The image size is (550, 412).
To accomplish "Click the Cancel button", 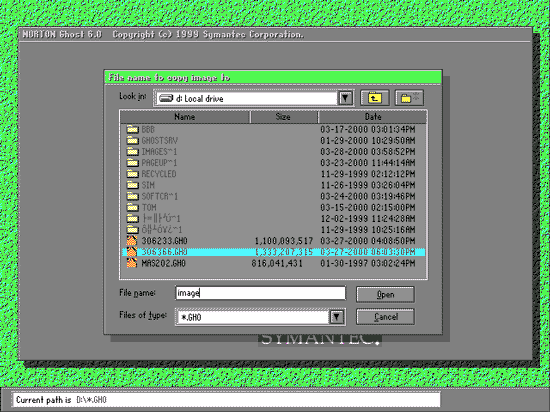I will tap(385, 317).
